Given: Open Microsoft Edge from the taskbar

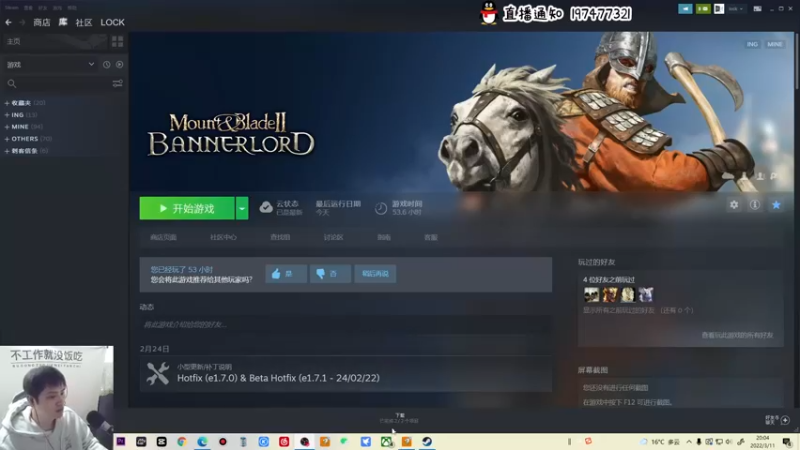Looking at the screenshot, I should 203,441.
